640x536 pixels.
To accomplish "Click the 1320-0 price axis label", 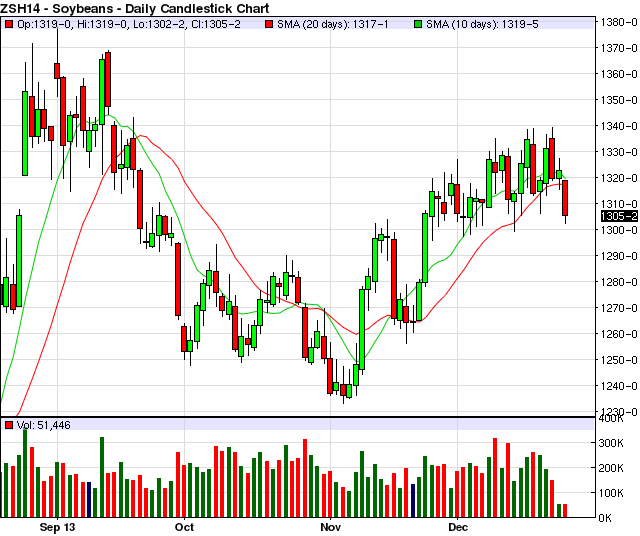I will tap(619, 178).
